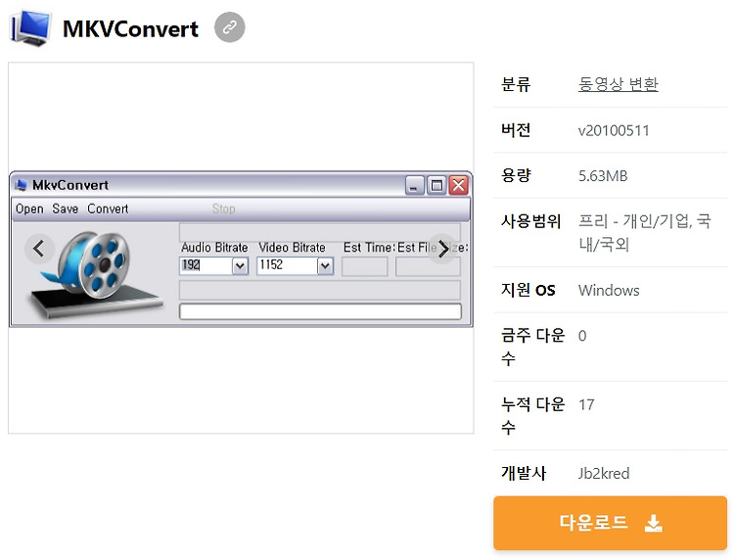Expand the Audio Bitrate dropdown arrow

[x=240, y=266]
